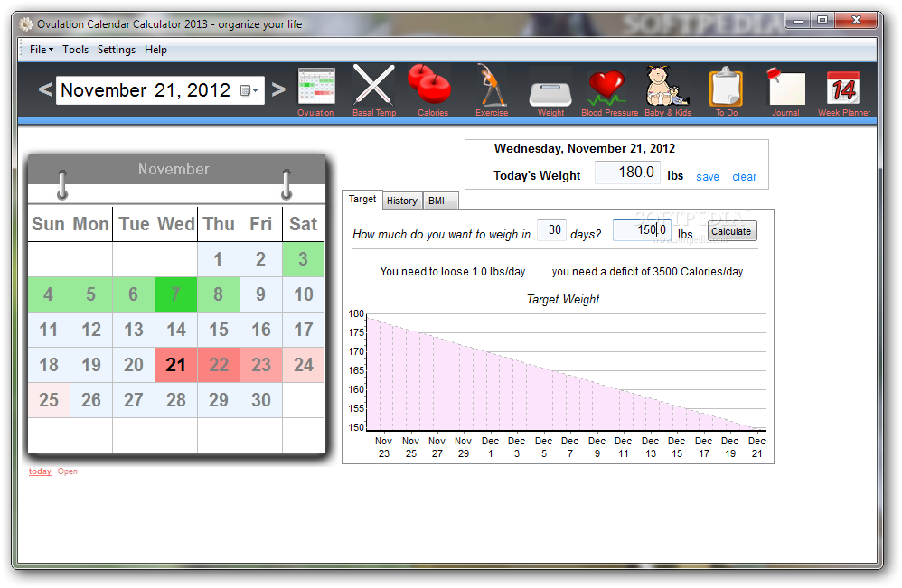Select November 24 on the calendar
Image resolution: width=902 pixels, height=588 pixels.
pos(303,365)
